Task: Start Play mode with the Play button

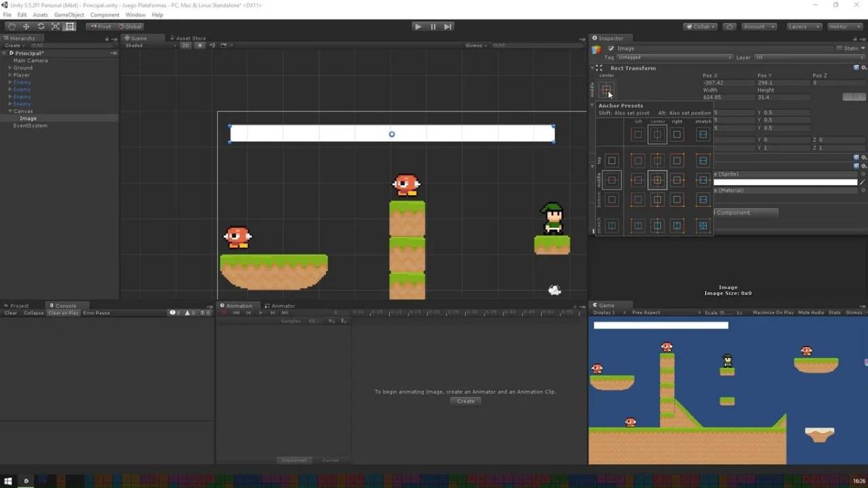Action: click(418, 27)
